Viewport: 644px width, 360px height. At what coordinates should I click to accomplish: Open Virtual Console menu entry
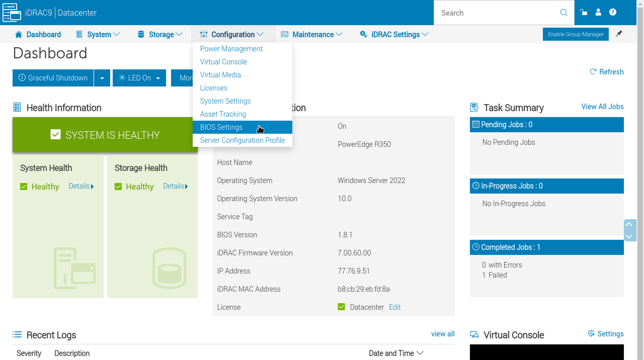click(243, 62)
